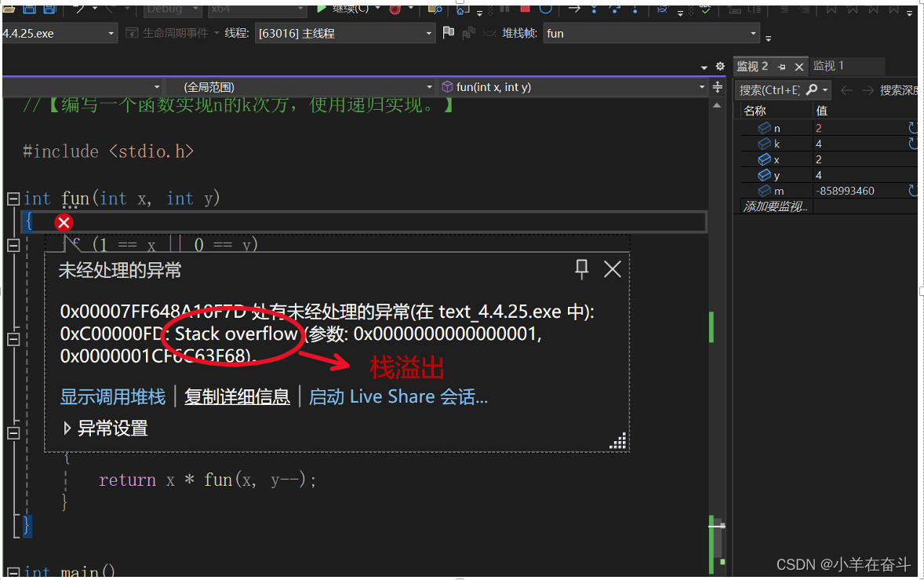
Task: Expand the 异常设置 section
Action: (67, 428)
